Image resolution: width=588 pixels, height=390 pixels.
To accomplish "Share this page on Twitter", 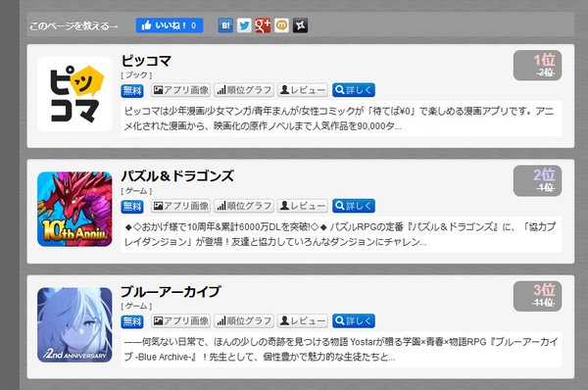I will [244, 25].
